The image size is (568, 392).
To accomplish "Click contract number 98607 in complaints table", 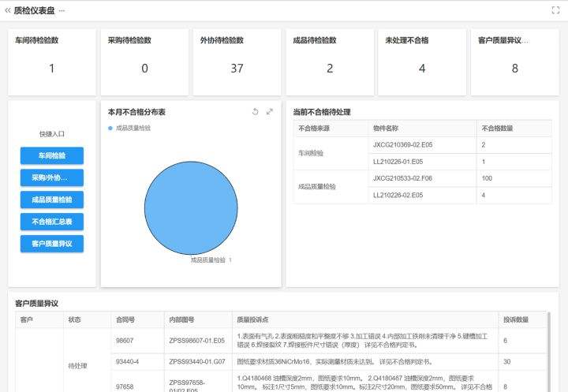I will tap(125, 341).
